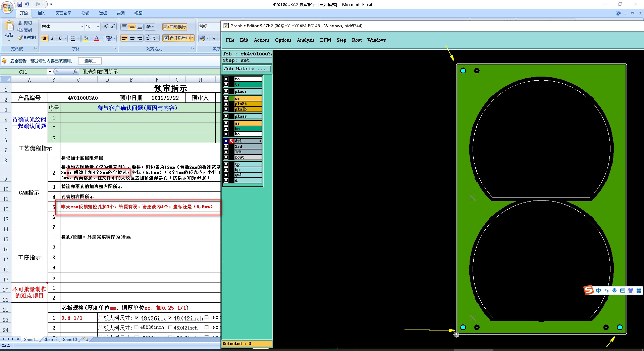Screen dimensions: 644x351
Task: Open the underline style dropdown arrow
Action: (65, 38)
